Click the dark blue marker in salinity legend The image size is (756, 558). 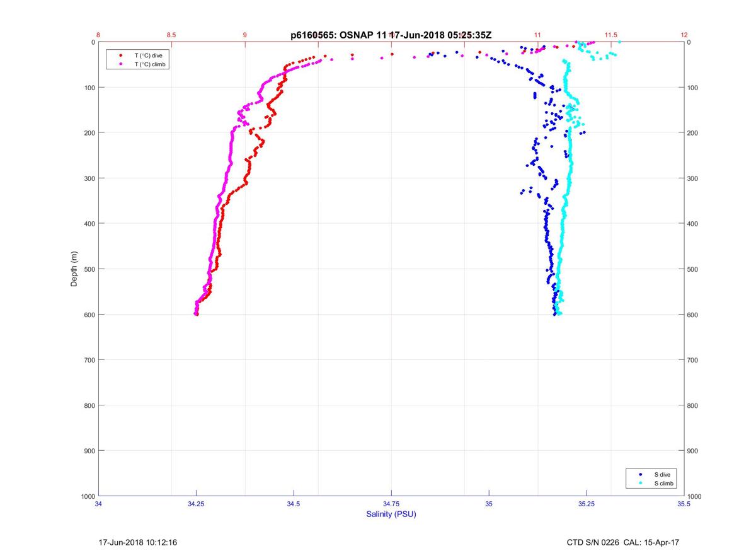[x=641, y=474]
